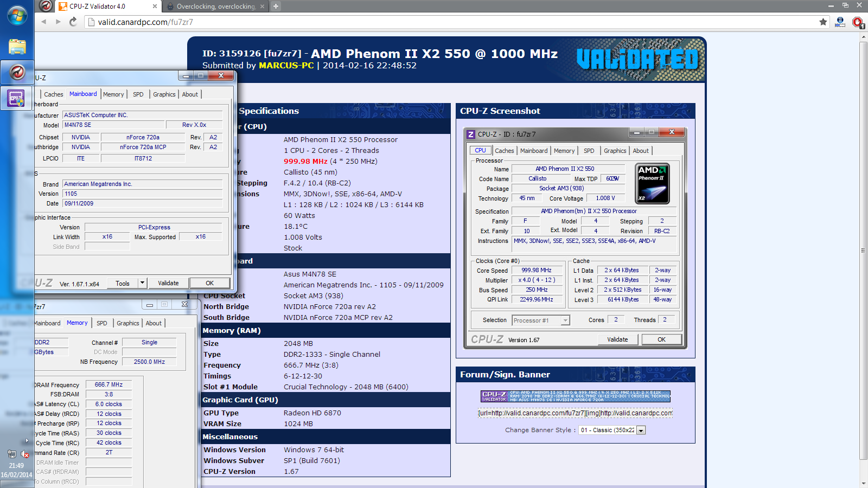
Task: Click the browser forward arrow
Action: tap(58, 22)
